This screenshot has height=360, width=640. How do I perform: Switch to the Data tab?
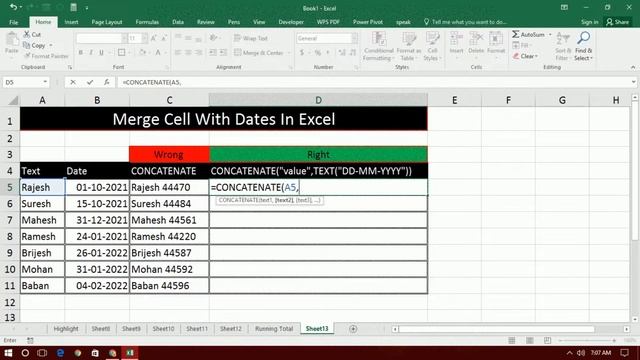point(178,22)
